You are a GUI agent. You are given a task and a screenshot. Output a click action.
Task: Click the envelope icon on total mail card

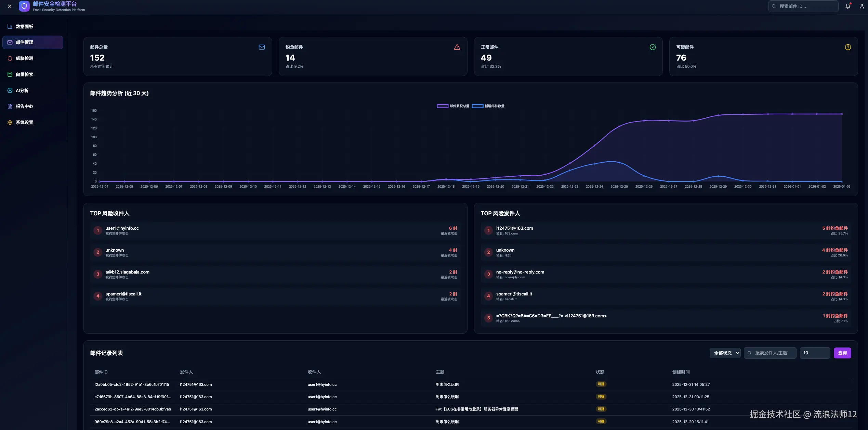tap(262, 47)
